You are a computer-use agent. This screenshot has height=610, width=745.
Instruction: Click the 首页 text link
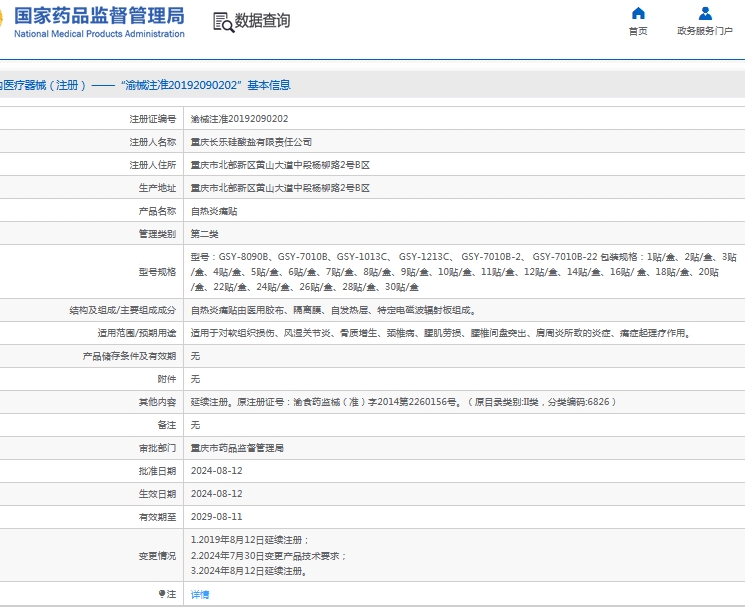(x=638, y=31)
